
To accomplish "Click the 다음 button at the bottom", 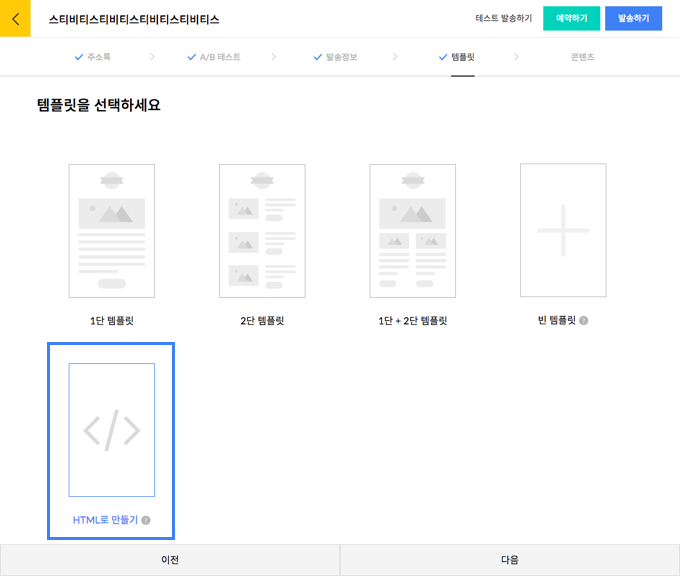I will pos(510,560).
